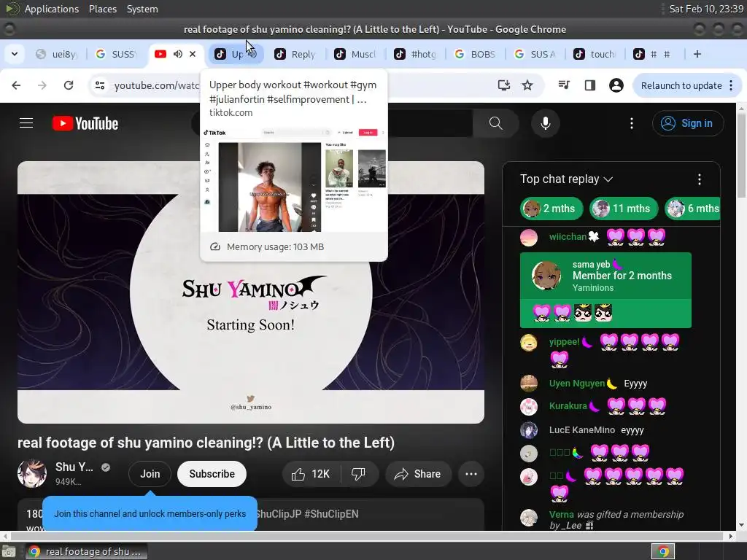Switch to the Reply TikTok tab
This screenshot has height=560, width=747.
[x=295, y=54]
